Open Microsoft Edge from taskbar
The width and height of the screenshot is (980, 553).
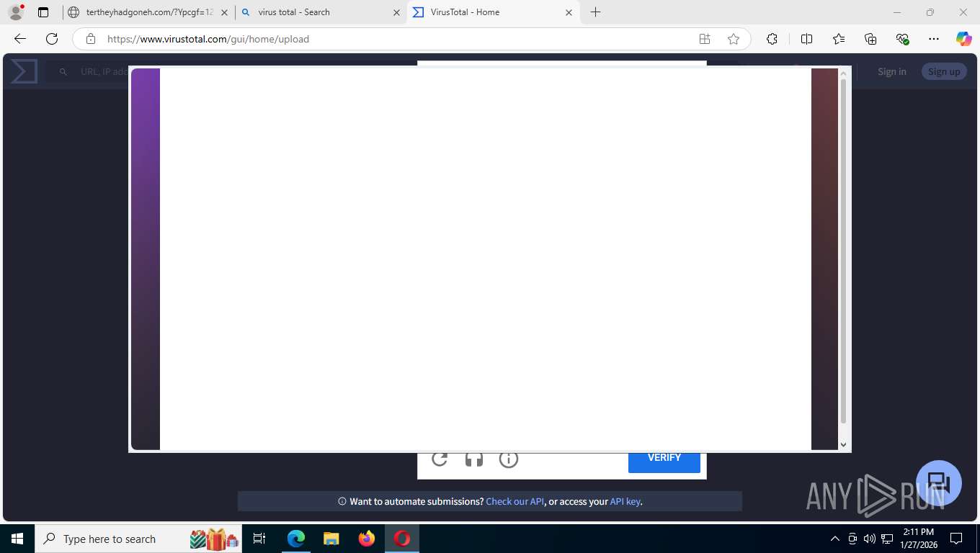[296, 539]
